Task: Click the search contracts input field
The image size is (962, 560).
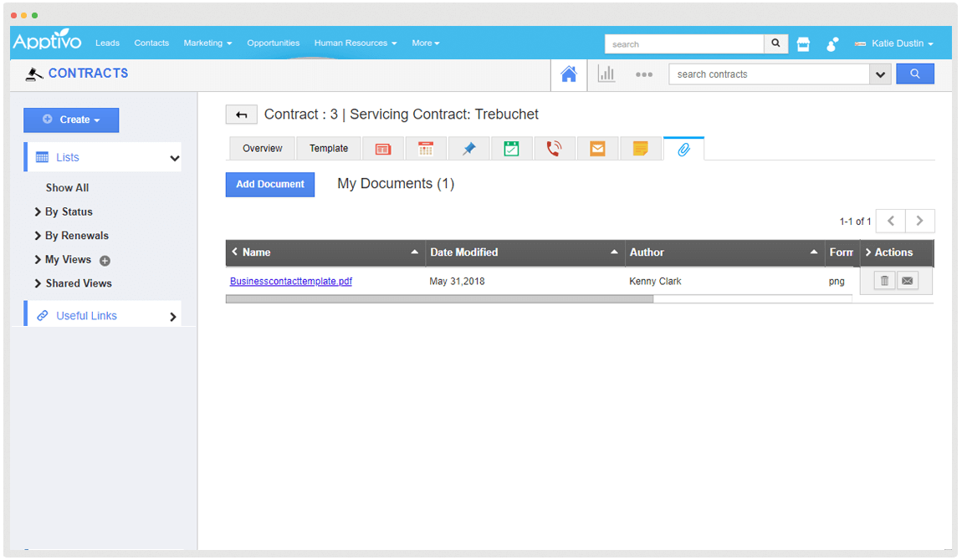Action: pos(770,74)
